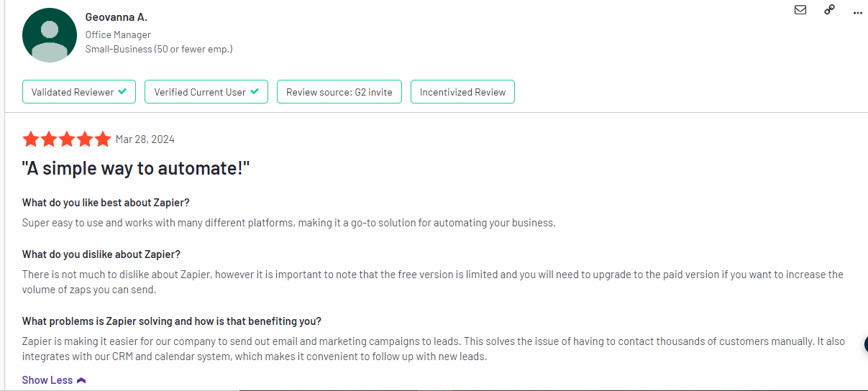This screenshot has width=868, height=391.
Task: Click reviewer name Geovanna A.
Action: [x=116, y=17]
